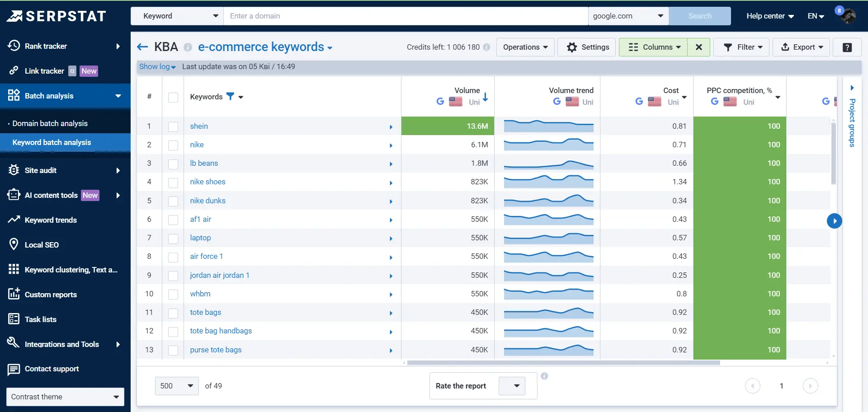Open Keyword batch analysis section

52,142
